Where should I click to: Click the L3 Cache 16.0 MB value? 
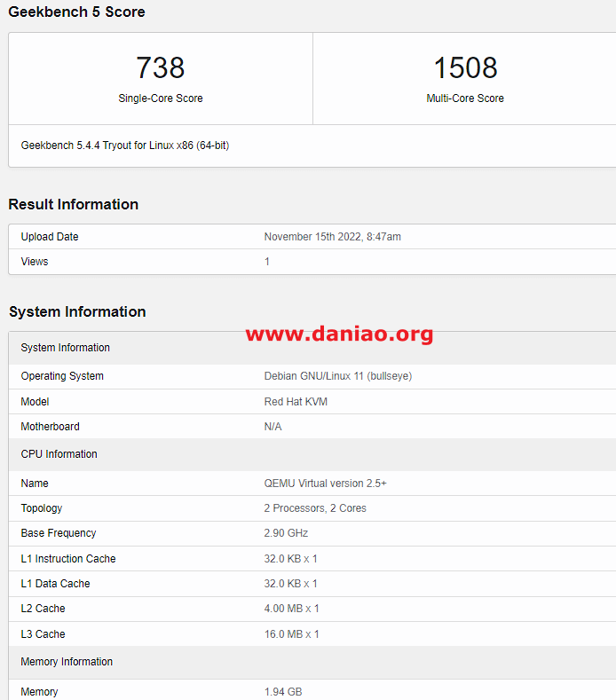(291, 634)
